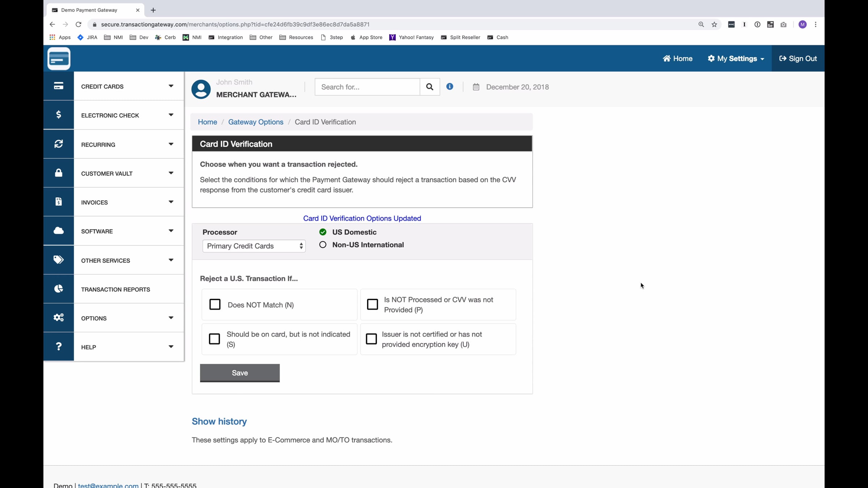Click the Customer Vault lock icon
Image resolution: width=868 pixels, height=488 pixels.
click(x=59, y=173)
